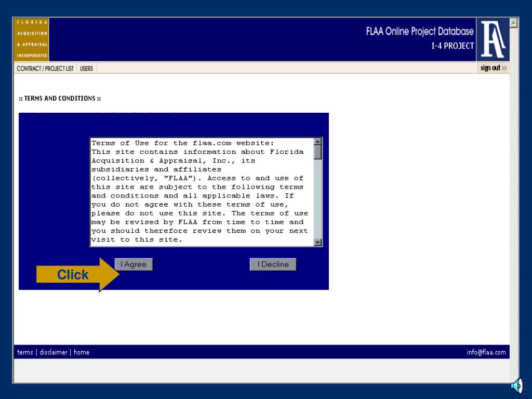Click the I Decline button

pyautogui.click(x=273, y=264)
